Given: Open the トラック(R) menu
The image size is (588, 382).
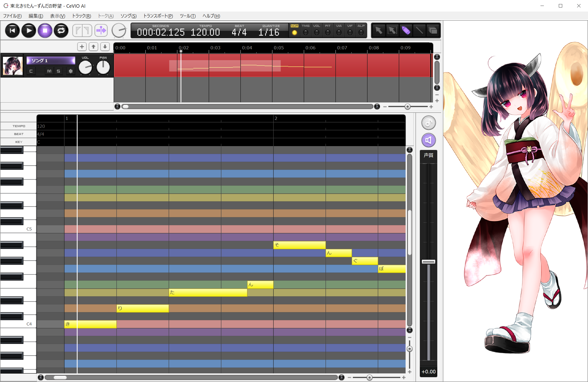Looking at the screenshot, I should tap(81, 16).
